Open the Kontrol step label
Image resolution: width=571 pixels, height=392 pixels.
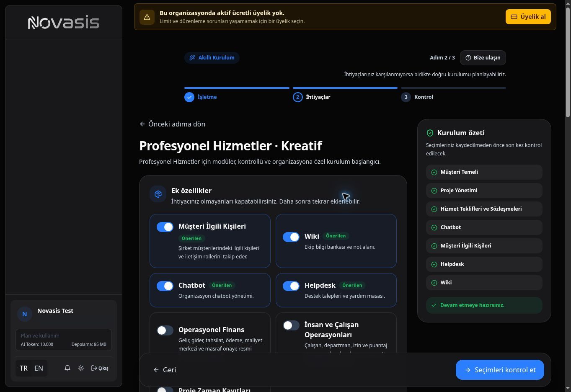click(424, 97)
